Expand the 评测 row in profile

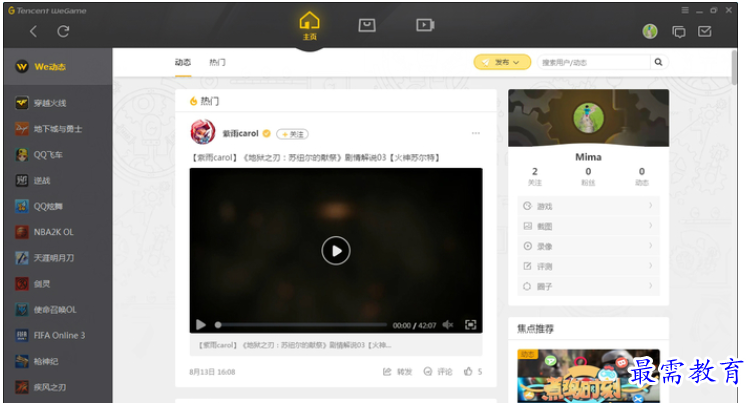click(588, 266)
